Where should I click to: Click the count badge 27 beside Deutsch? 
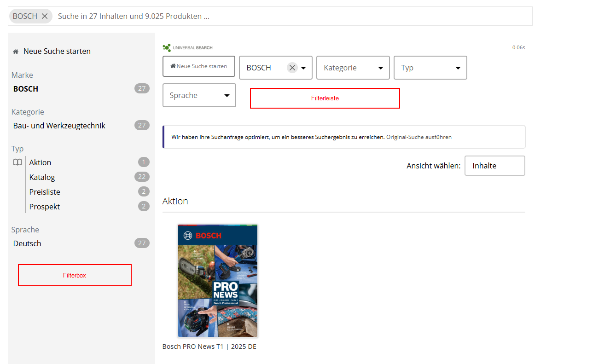click(x=142, y=243)
